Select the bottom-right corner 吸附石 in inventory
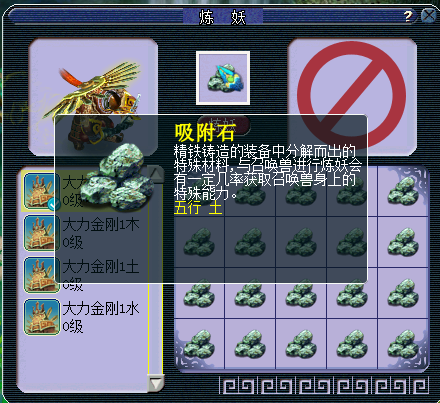The width and height of the screenshot is (440, 403). pyautogui.click(x=403, y=344)
